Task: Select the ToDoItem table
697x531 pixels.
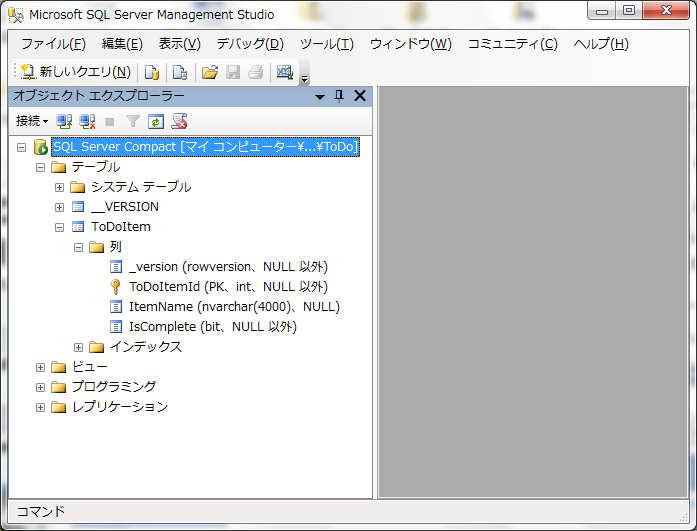Action: point(121,227)
